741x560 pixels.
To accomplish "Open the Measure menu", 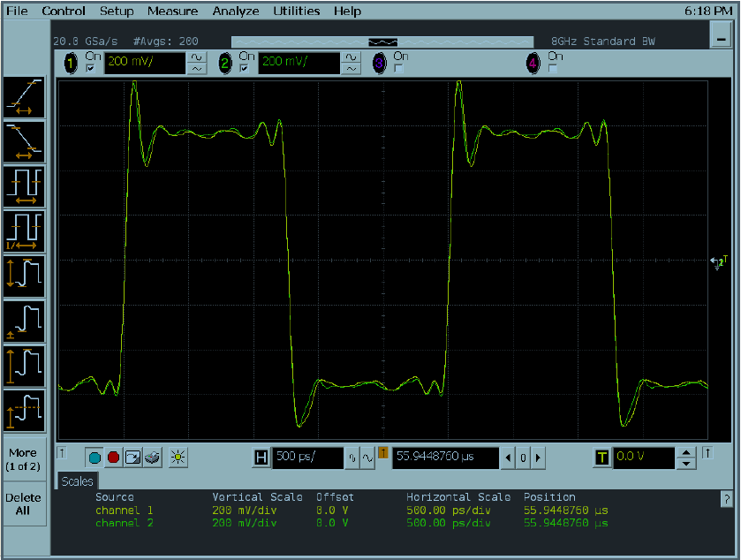I will point(172,11).
